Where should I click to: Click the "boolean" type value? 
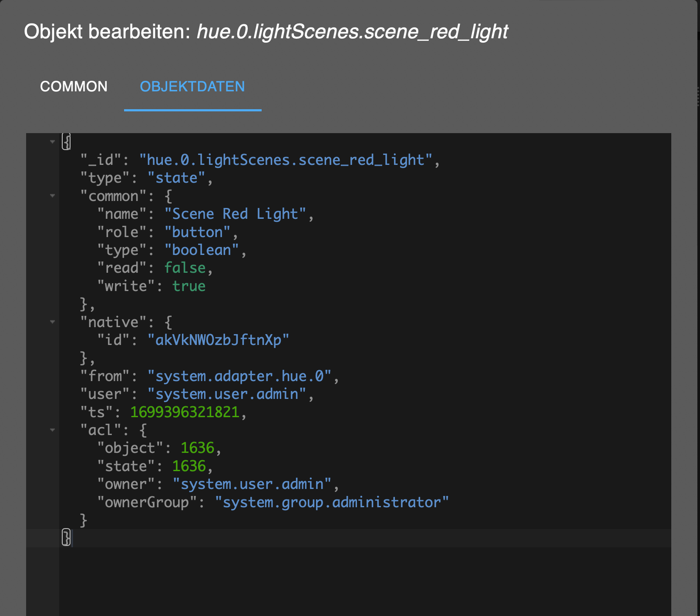[x=202, y=250]
